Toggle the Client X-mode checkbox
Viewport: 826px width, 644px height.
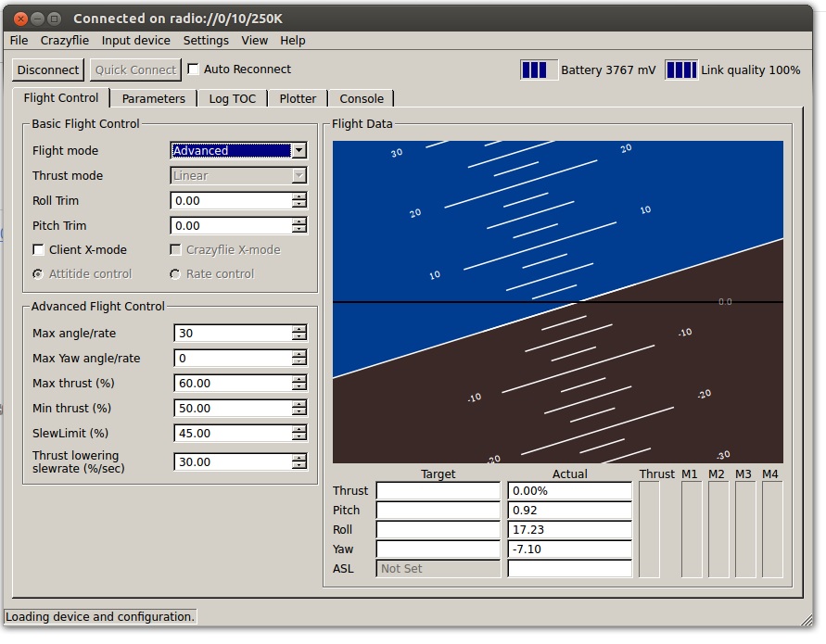point(38,249)
